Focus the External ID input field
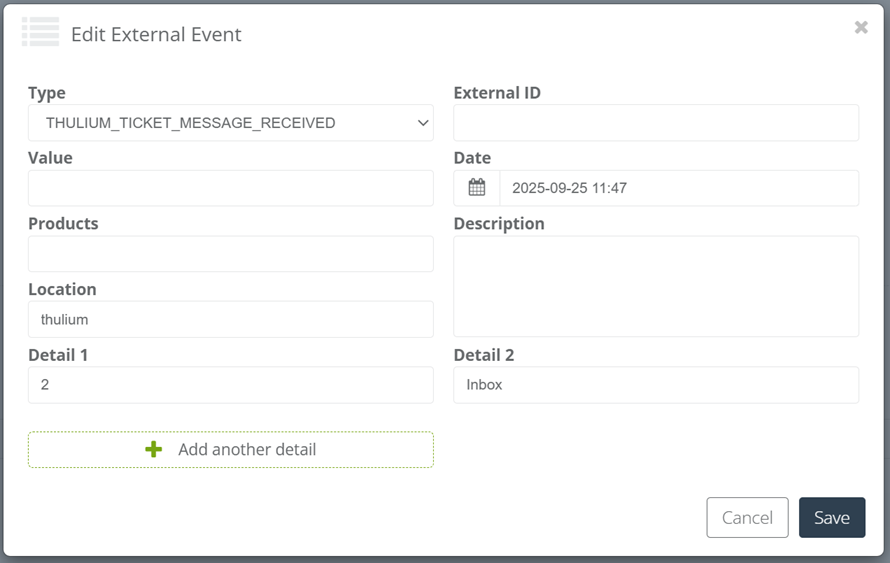Viewport: 890px width, 563px height. (655, 123)
